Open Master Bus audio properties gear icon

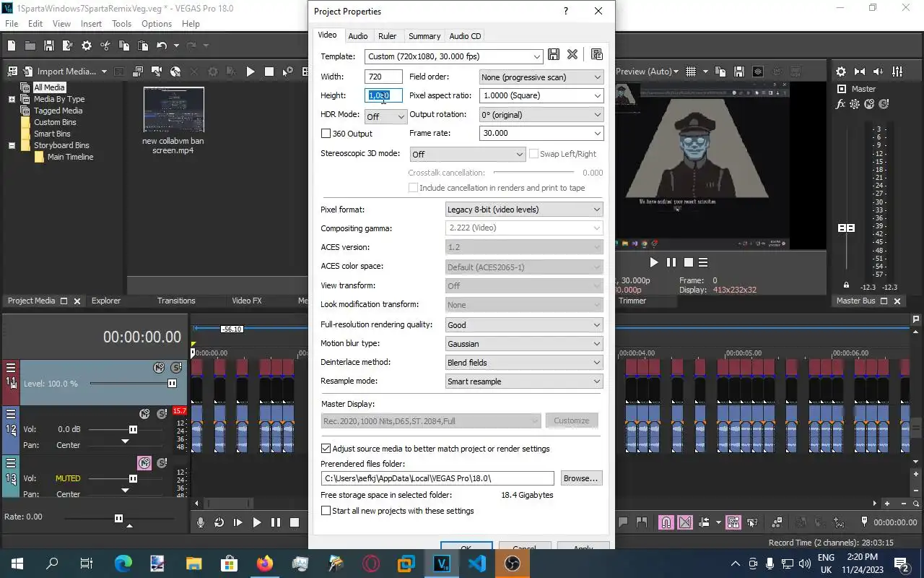pyautogui.click(x=841, y=72)
